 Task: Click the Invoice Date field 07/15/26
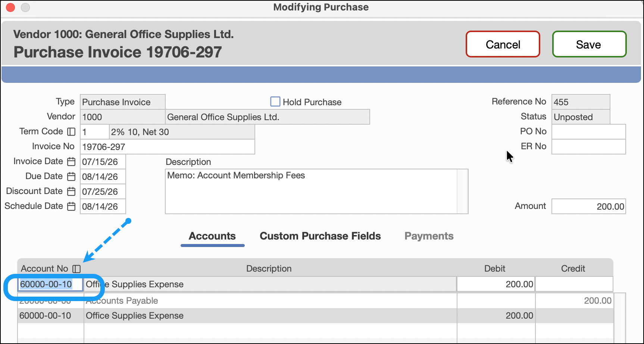coord(103,162)
